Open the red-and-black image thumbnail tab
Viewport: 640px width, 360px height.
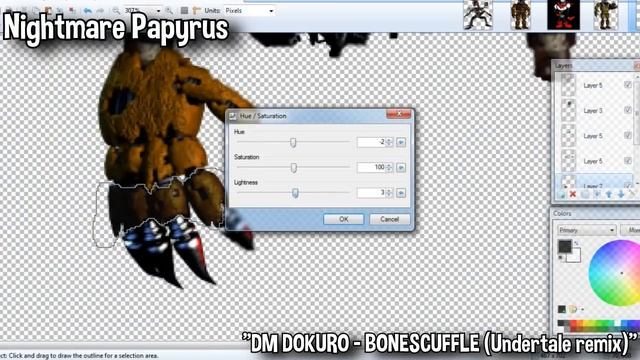point(563,15)
